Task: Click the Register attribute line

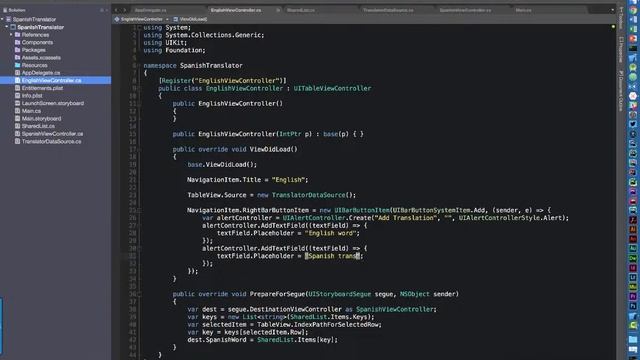Action: tap(222, 81)
